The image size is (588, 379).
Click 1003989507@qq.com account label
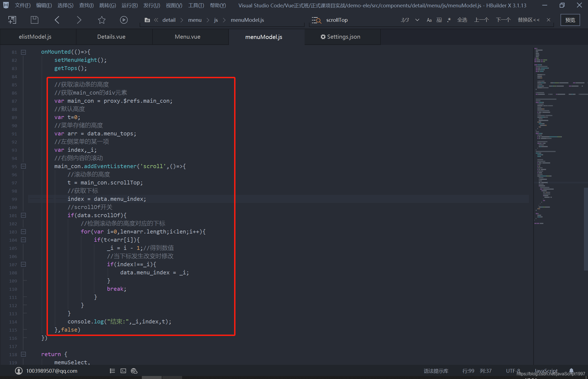[52, 371]
